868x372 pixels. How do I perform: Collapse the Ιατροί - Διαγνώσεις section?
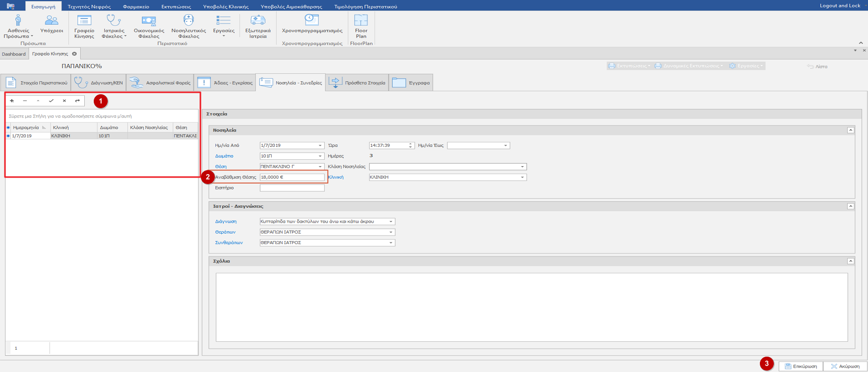pyautogui.click(x=850, y=206)
